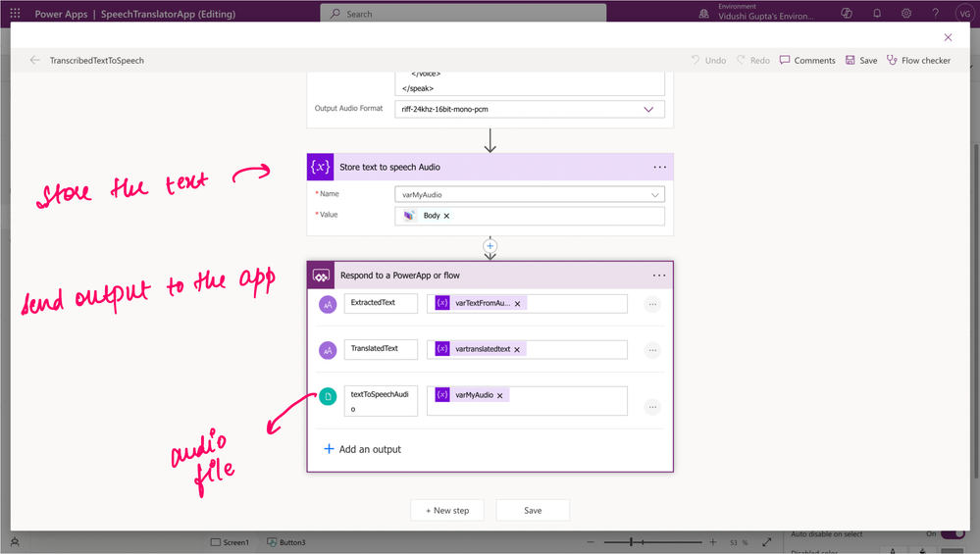Select Screen1 in the bottom breadcrumb

tap(230, 542)
